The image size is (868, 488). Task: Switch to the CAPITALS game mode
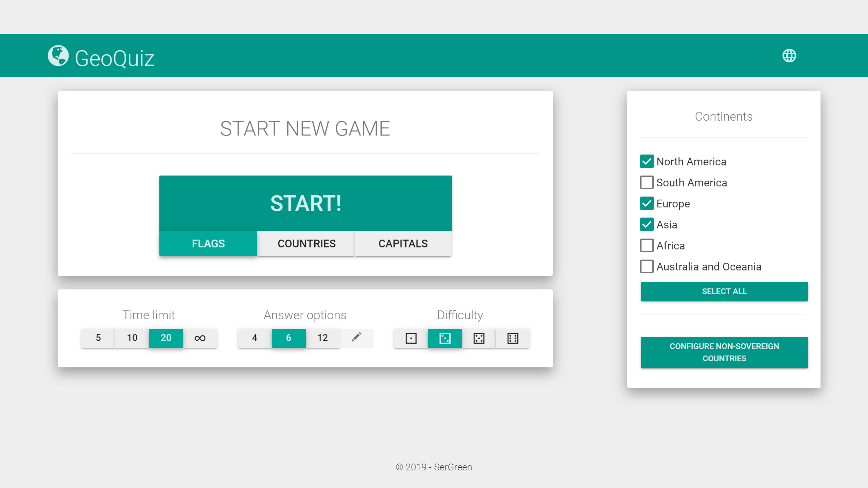[x=403, y=243]
